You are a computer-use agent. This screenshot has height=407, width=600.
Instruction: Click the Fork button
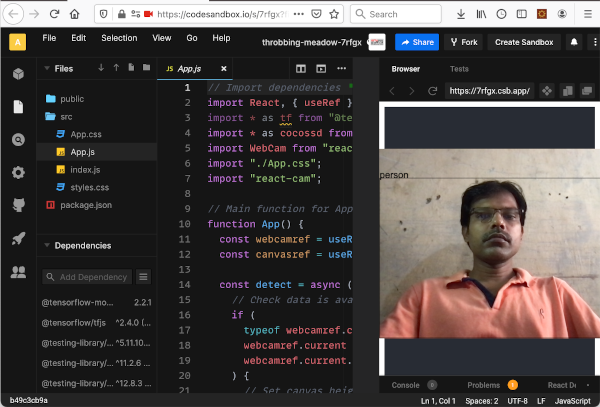click(x=463, y=42)
